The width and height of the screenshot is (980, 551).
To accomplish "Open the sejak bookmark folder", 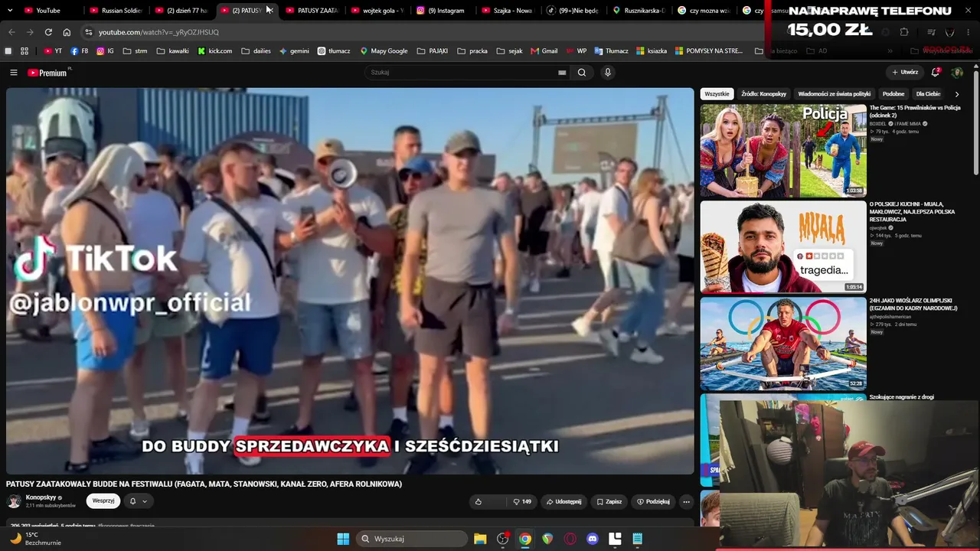I will pyautogui.click(x=509, y=51).
